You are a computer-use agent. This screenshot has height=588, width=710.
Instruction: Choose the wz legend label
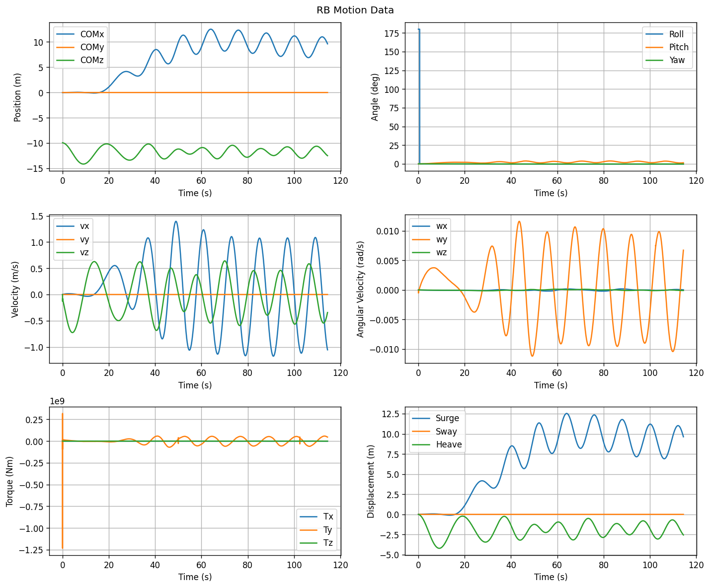pos(442,252)
